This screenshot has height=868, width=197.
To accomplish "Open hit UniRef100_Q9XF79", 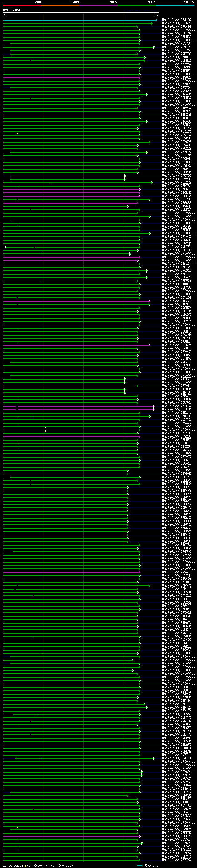I will pos(177,443).
